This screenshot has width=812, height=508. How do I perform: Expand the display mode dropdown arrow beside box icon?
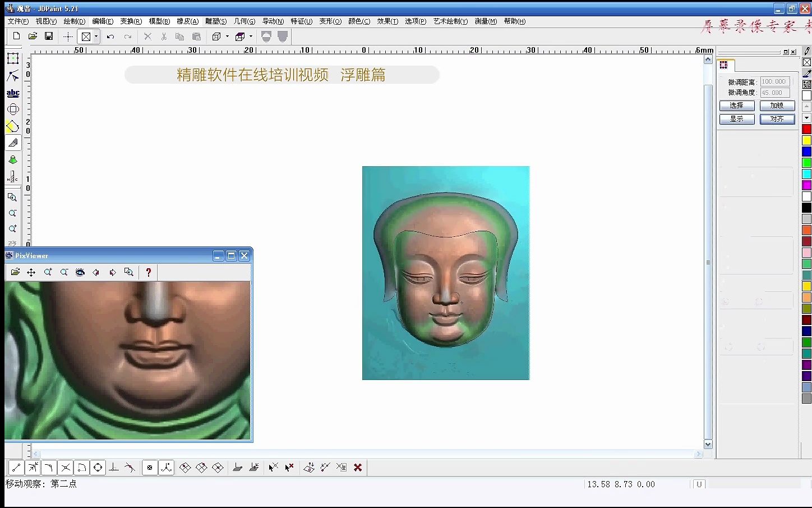click(x=96, y=36)
